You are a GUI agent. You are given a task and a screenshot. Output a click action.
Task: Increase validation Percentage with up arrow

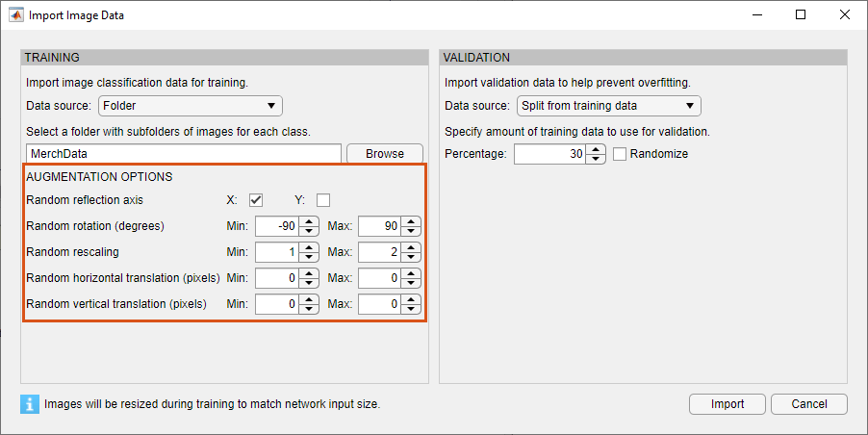(595, 149)
